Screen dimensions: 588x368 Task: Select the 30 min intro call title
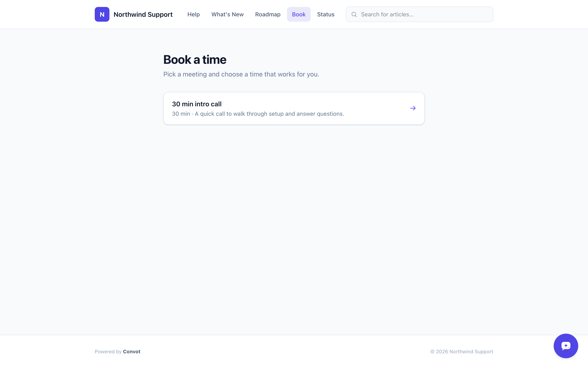point(197,104)
